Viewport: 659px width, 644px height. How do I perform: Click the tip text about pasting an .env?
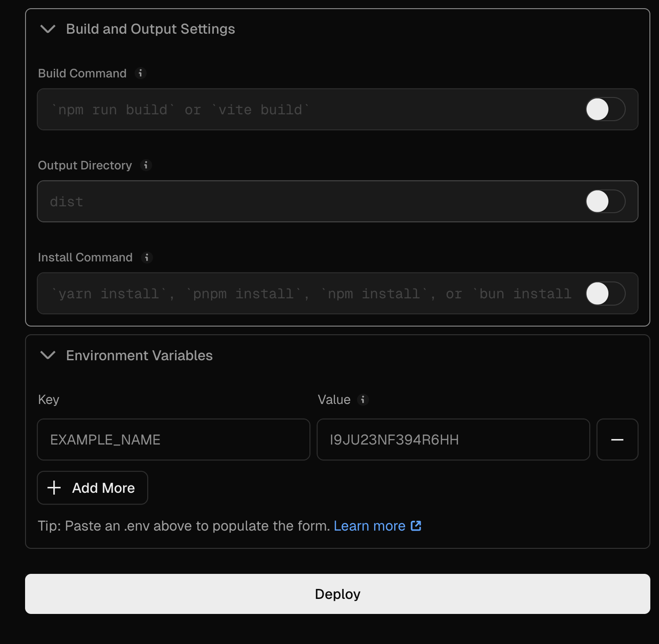click(x=184, y=526)
